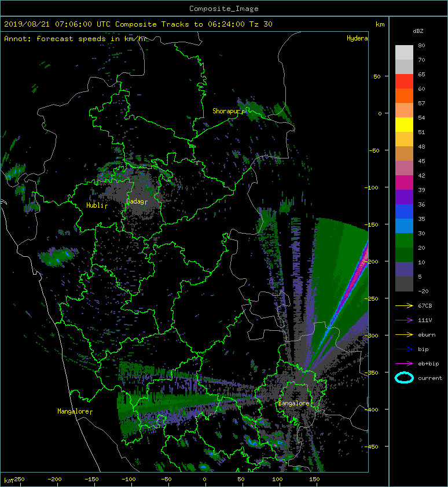448x487 pixels.
Task: Click the -300 tick on vertical axis
Action: pos(371,335)
